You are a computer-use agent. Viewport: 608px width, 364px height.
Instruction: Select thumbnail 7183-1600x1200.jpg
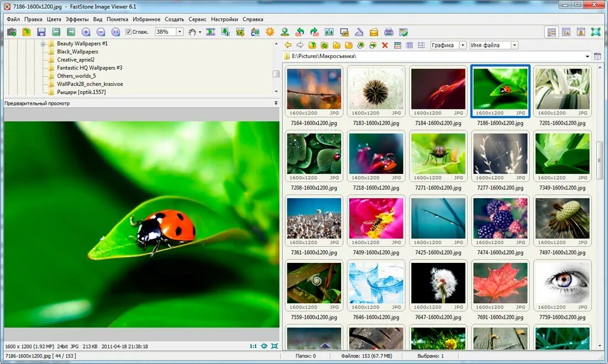(x=376, y=92)
